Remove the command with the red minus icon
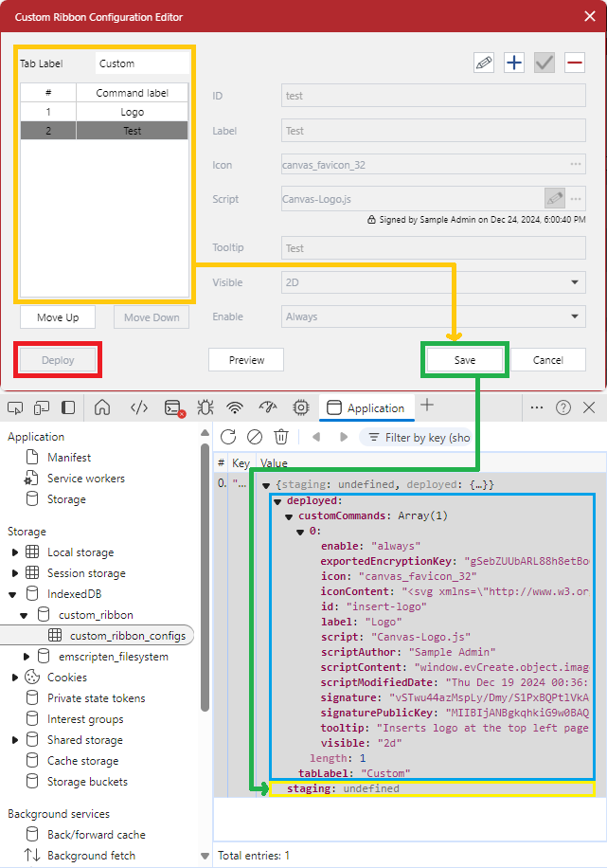This screenshot has height=868, width=607. tap(574, 63)
